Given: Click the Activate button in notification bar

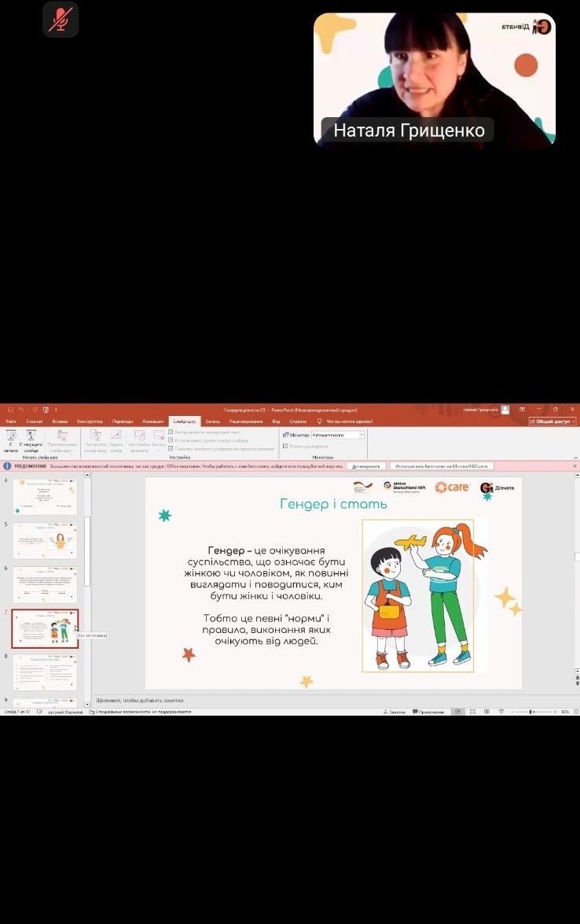Looking at the screenshot, I should click(365, 466).
